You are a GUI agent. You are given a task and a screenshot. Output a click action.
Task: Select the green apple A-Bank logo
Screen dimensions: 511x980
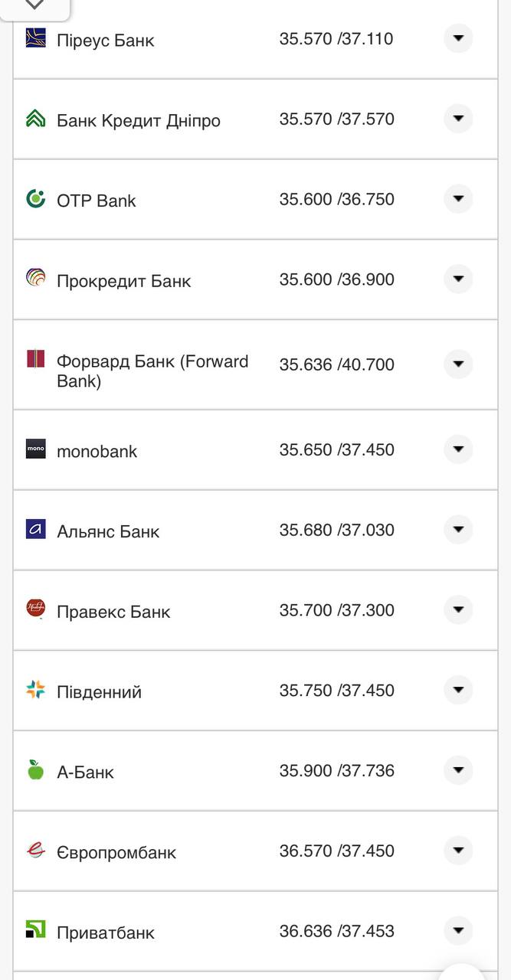pyautogui.click(x=35, y=768)
